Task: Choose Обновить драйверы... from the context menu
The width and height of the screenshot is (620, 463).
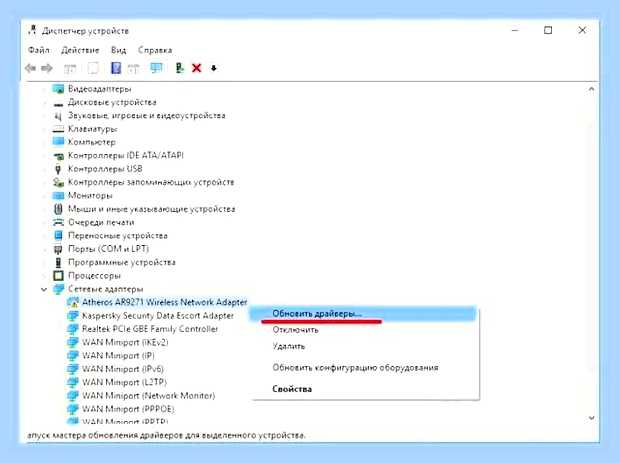Action: pos(363,314)
